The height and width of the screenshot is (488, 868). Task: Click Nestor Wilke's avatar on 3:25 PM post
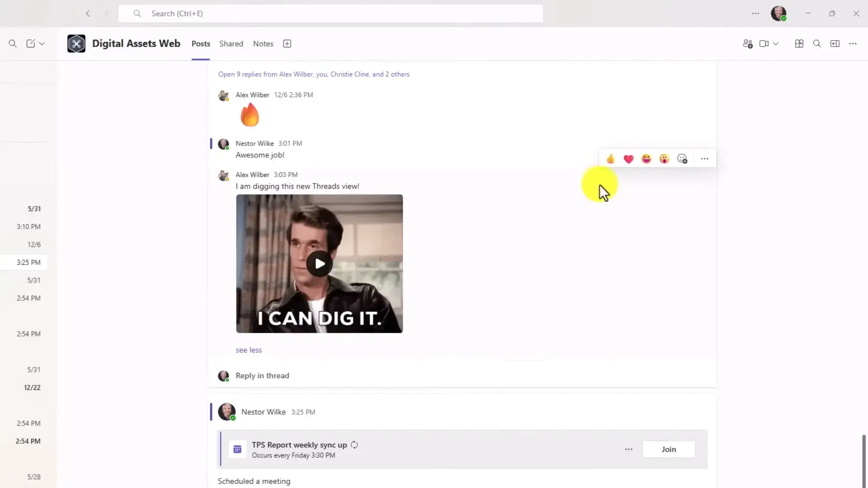click(226, 412)
